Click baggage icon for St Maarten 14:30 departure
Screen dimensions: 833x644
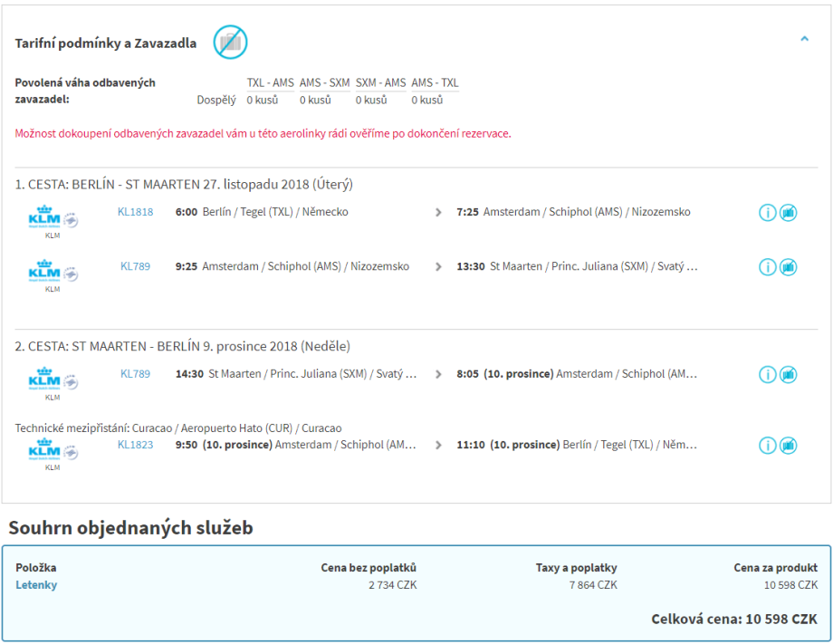click(789, 374)
